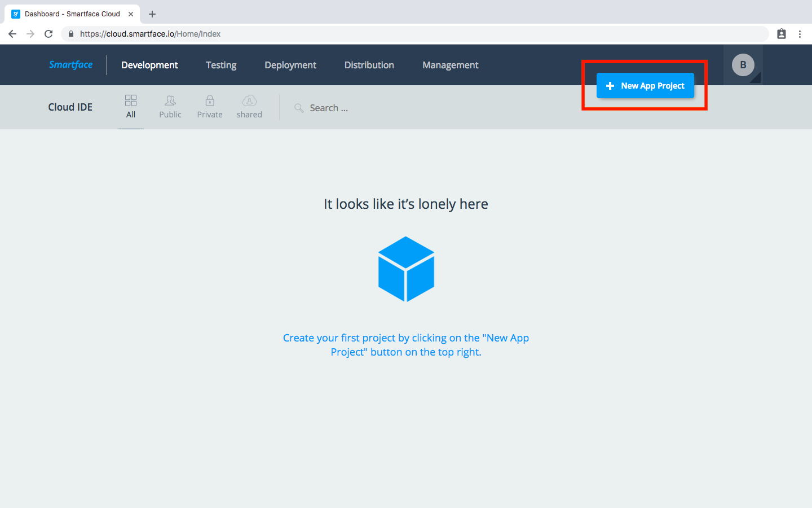Open the Chrome three-dot menu
The width and height of the screenshot is (812, 508).
[x=800, y=34]
